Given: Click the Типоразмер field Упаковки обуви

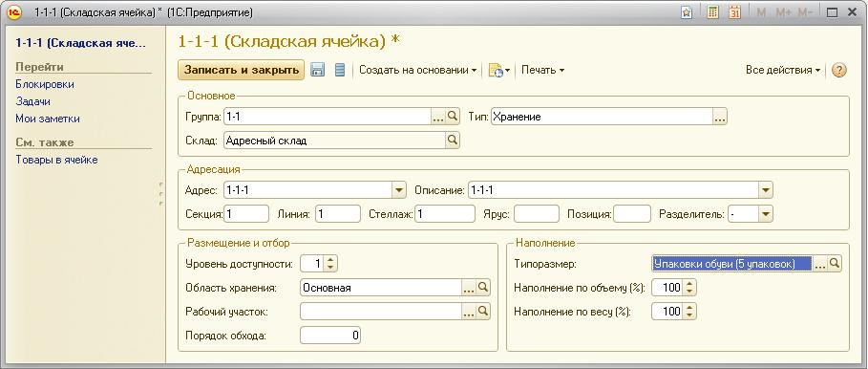Looking at the screenshot, I should pos(732,264).
